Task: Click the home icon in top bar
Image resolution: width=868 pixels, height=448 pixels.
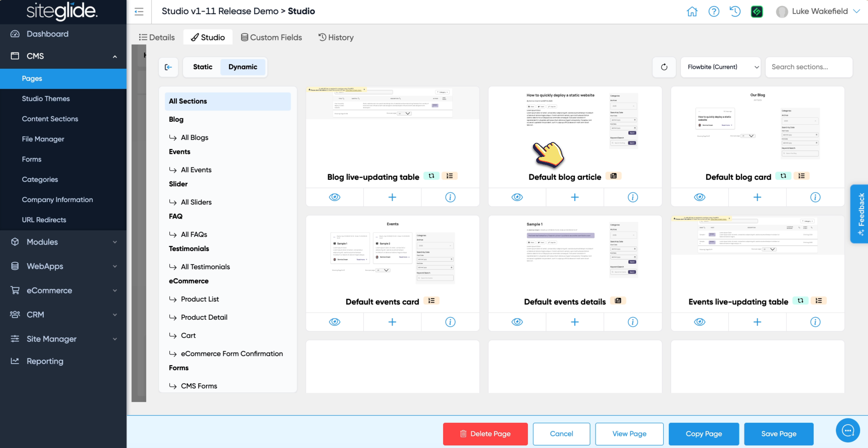Action: [692, 12]
